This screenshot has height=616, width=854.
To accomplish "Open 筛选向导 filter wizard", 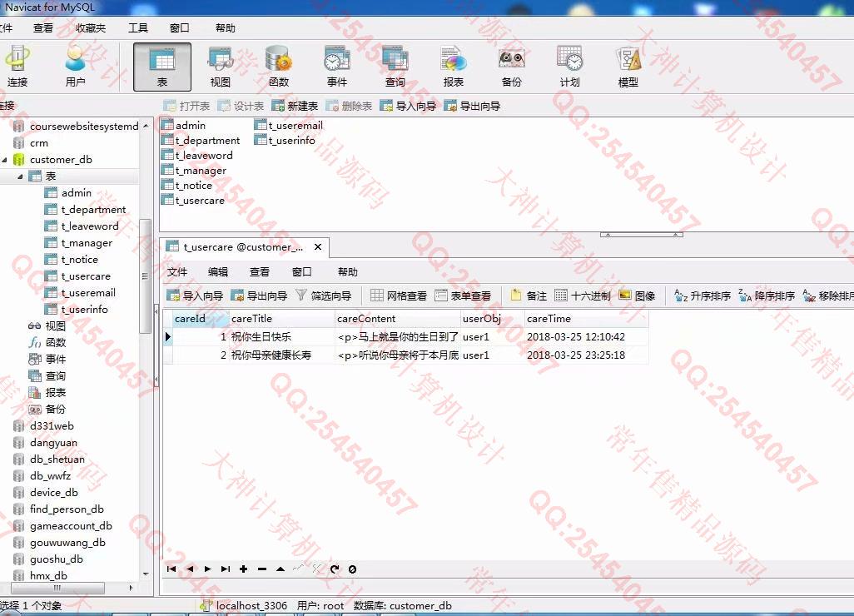I will pos(324,296).
